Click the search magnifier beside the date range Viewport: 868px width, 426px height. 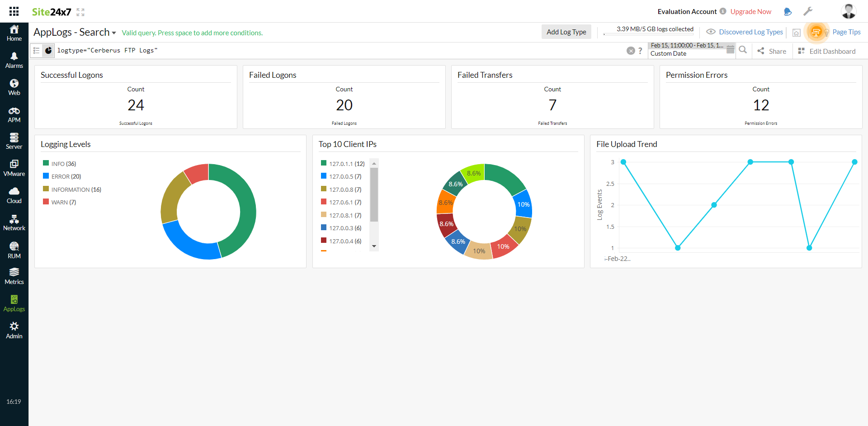coord(743,50)
